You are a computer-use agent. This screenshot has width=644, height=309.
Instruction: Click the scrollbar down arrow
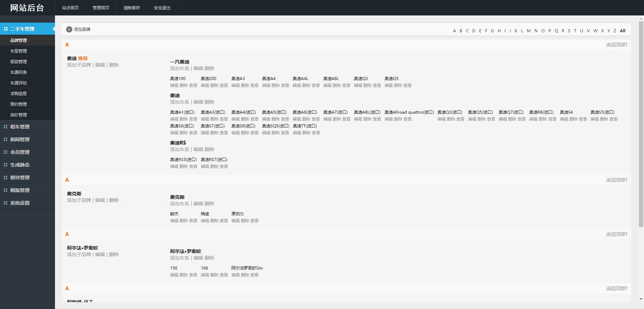[641, 299]
